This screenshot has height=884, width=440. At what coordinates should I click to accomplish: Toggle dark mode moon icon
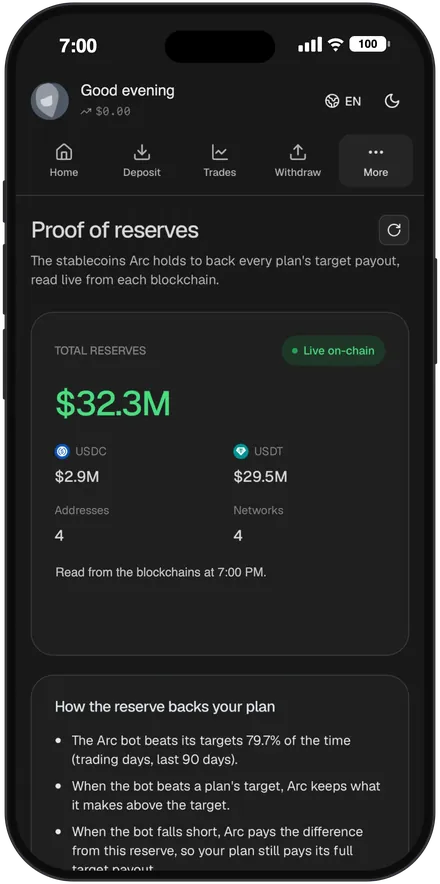(391, 101)
